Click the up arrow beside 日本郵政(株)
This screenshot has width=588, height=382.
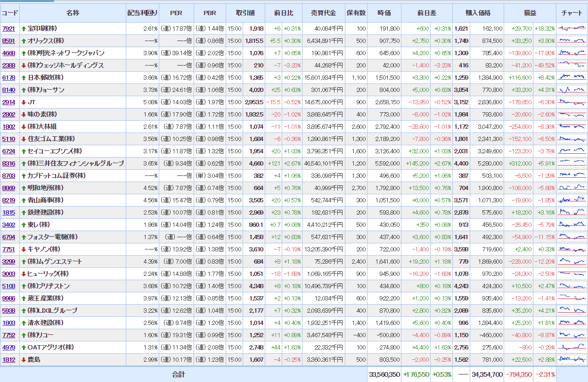pos(24,78)
